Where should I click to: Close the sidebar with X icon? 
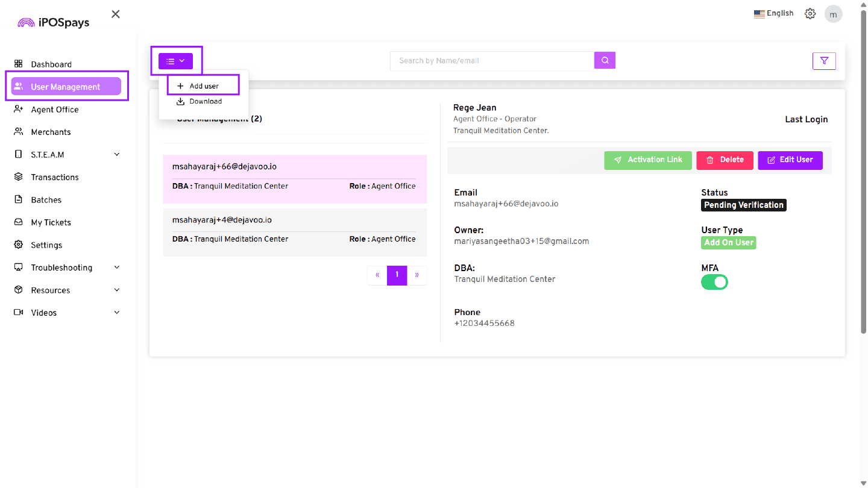coord(116,14)
